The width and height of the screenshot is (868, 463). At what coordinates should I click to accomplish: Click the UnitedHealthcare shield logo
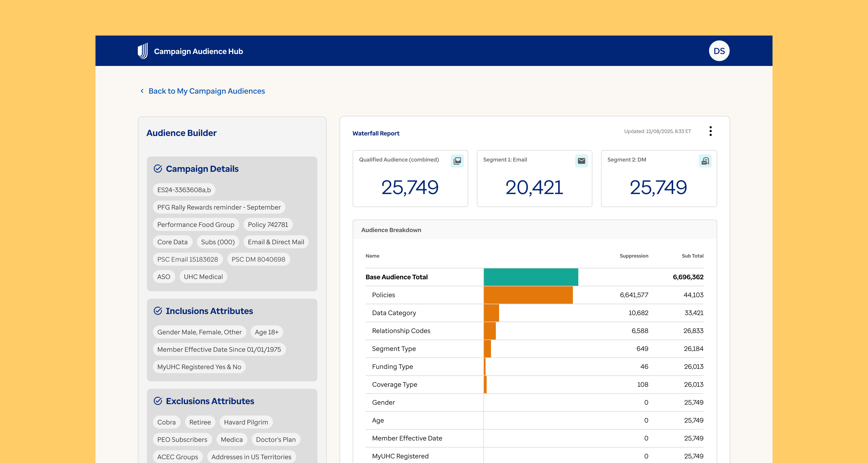coord(142,51)
